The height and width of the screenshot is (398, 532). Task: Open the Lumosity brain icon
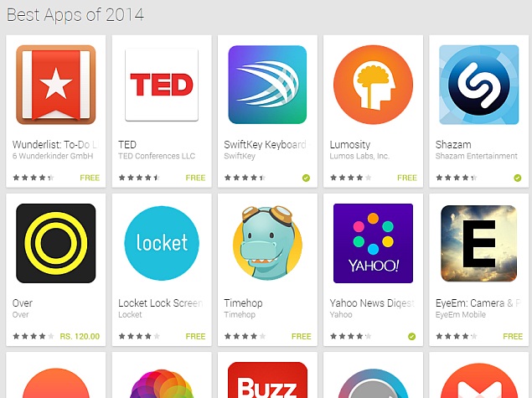pyautogui.click(x=373, y=85)
